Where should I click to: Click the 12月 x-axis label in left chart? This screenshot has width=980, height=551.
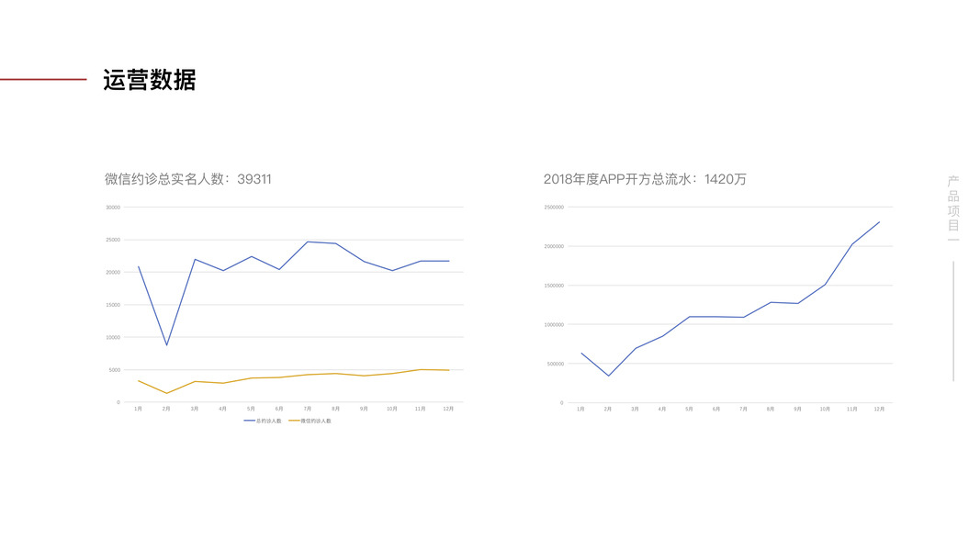(448, 409)
